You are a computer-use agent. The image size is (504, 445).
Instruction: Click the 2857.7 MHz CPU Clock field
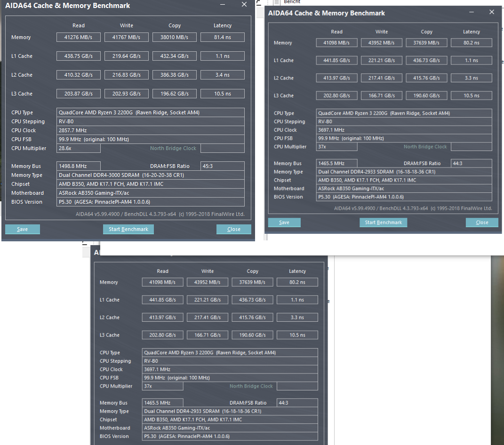pyautogui.click(x=151, y=130)
